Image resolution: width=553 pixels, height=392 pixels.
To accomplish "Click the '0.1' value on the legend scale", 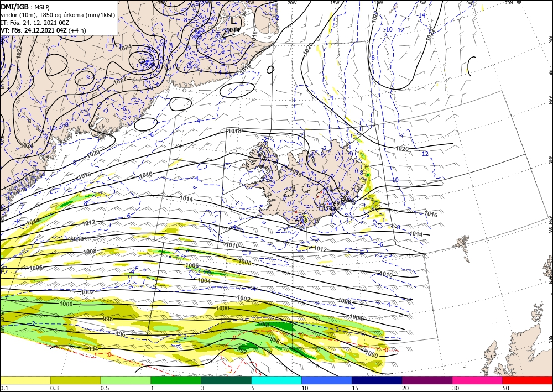I will tap(4, 388).
